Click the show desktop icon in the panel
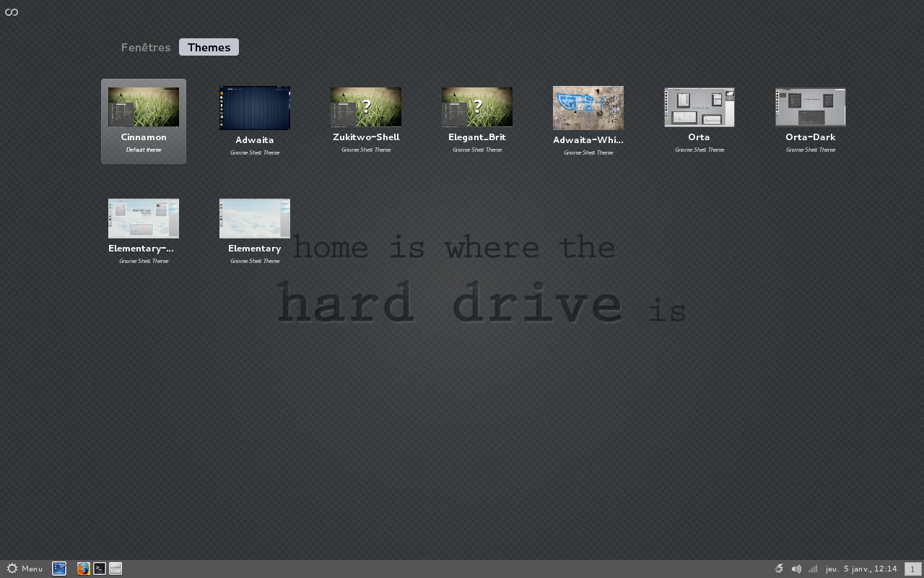Image resolution: width=924 pixels, height=578 pixels. [x=59, y=569]
